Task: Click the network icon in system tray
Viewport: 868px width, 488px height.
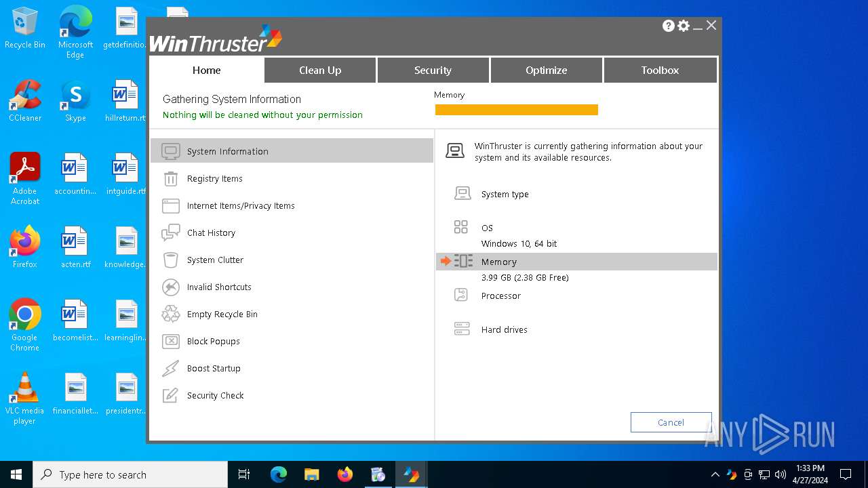Action: coord(764,474)
